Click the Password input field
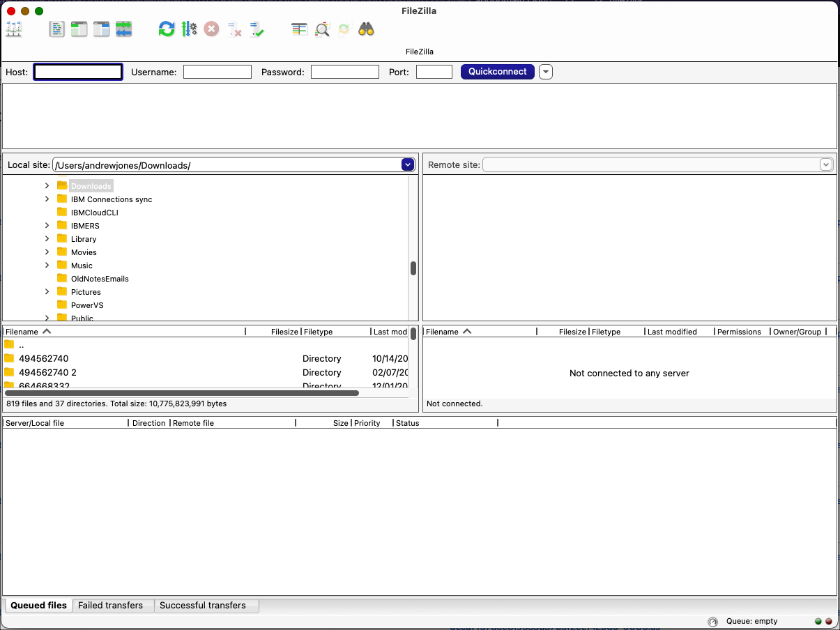This screenshot has width=840, height=630. pyautogui.click(x=345, y=72)
